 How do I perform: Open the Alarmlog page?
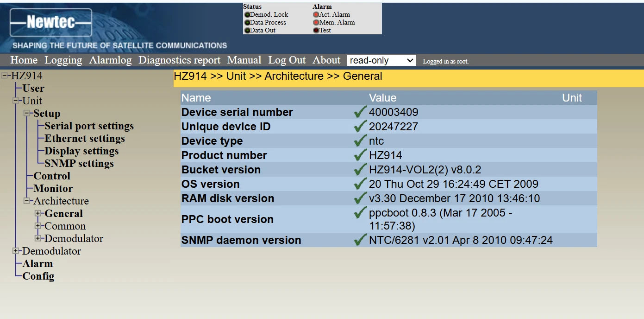110,60
